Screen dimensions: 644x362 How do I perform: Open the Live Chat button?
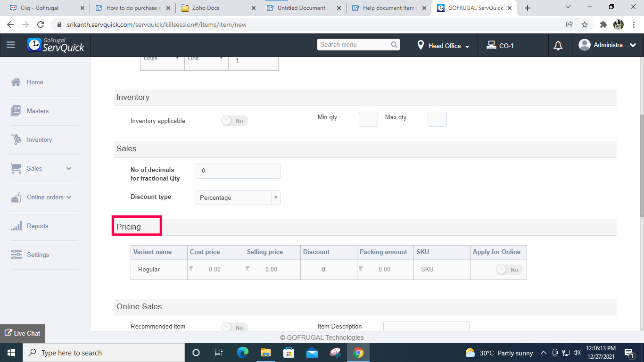[x=23, y=333]
